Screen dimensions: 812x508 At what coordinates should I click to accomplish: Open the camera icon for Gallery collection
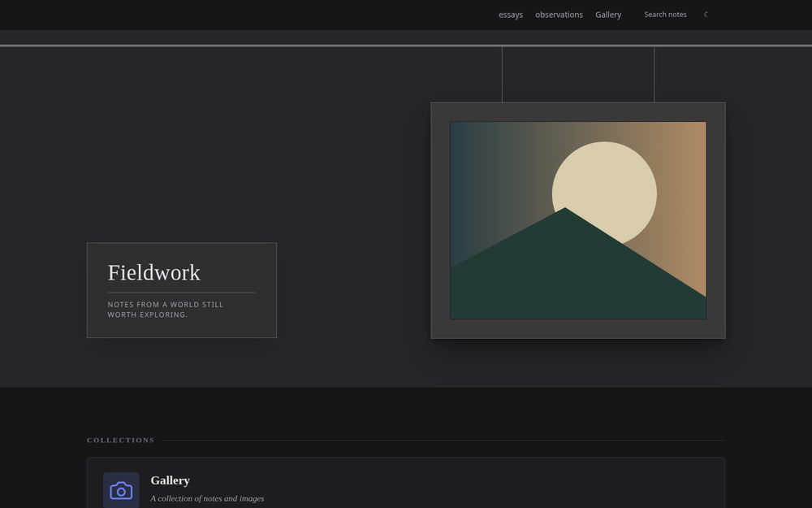point(121,490)
